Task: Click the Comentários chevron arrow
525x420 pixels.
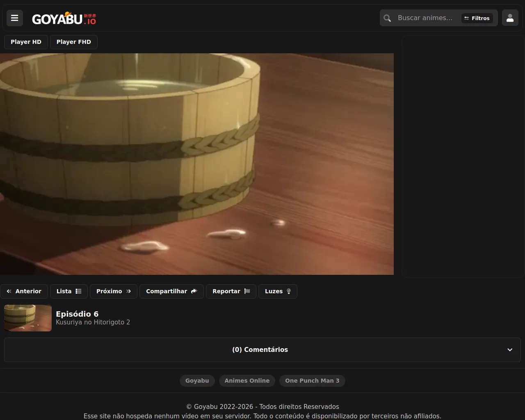Action: point(510,350)
